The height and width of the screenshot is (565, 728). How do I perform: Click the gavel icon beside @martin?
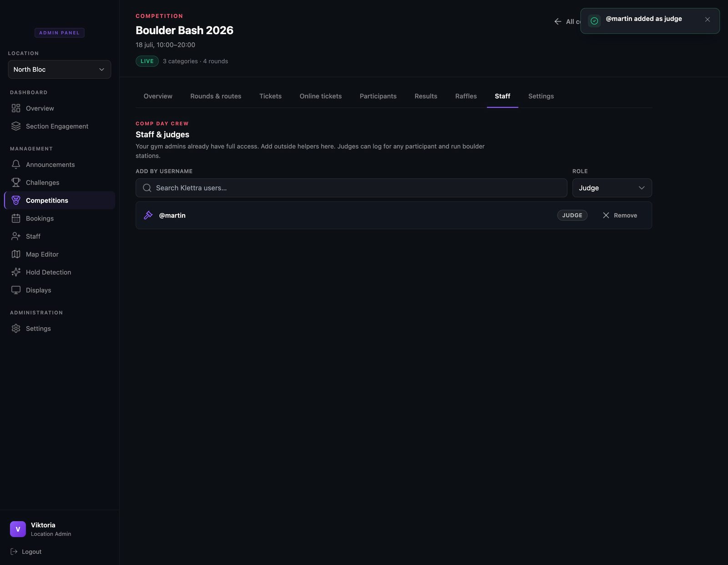[148, 215]
